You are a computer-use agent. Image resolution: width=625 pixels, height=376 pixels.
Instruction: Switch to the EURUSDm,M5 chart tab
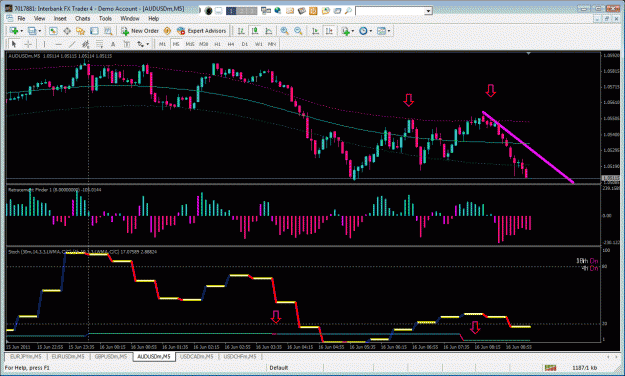68,356
